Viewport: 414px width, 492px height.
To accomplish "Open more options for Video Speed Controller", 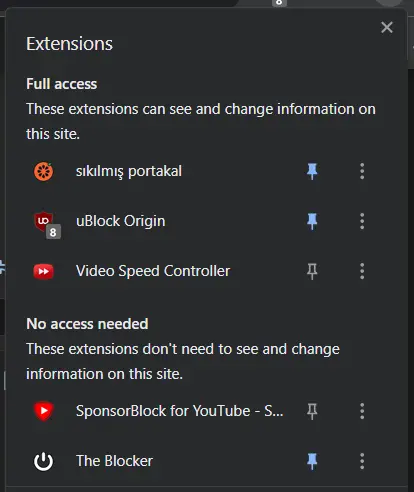I will [362, 271].
